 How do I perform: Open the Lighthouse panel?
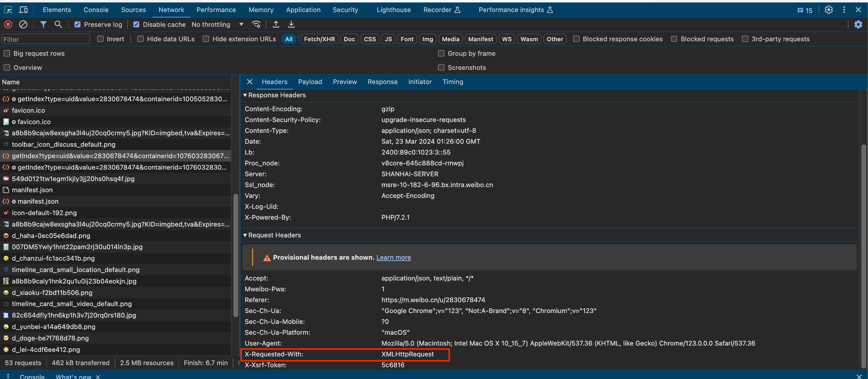tap(394, 10)
